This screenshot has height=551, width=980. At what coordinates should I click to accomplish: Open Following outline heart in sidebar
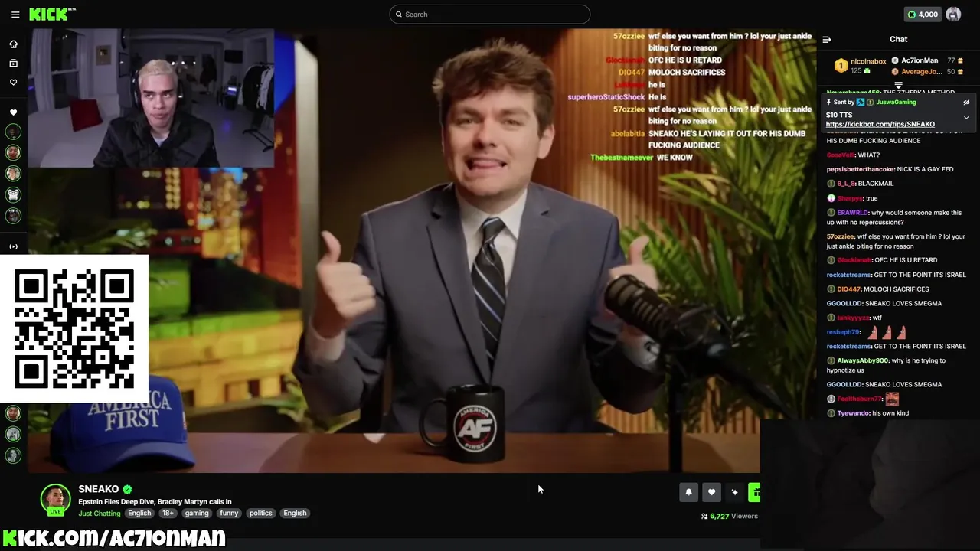click(x=13, y=82)
